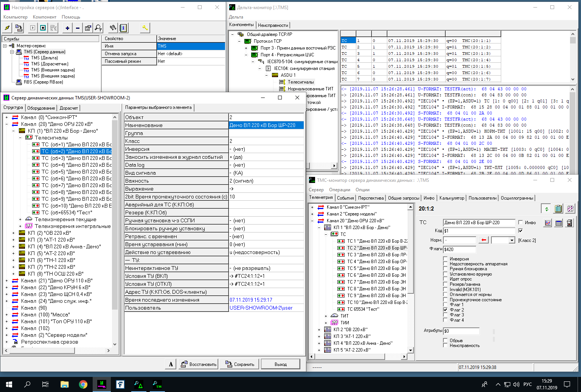The height and width of the screenshot is (392, 581).
Task: Open the dropdown next to Норм. field
Action: pos(511,240)
